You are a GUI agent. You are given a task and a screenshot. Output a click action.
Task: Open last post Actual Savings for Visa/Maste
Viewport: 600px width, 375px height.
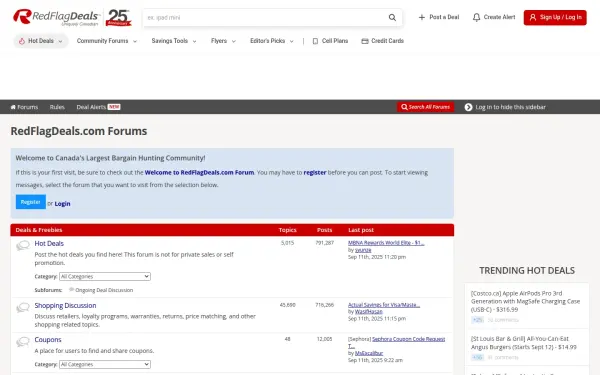384,305
